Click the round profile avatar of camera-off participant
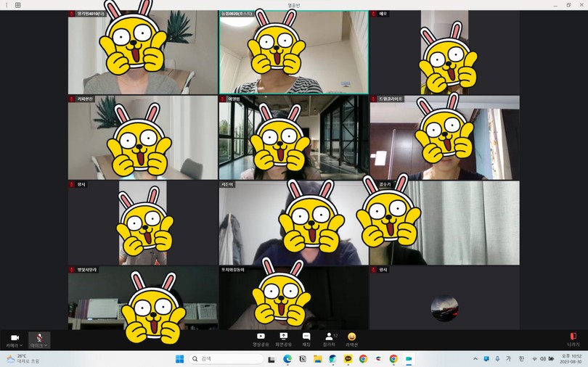588x367 pixels. [444, 308]
